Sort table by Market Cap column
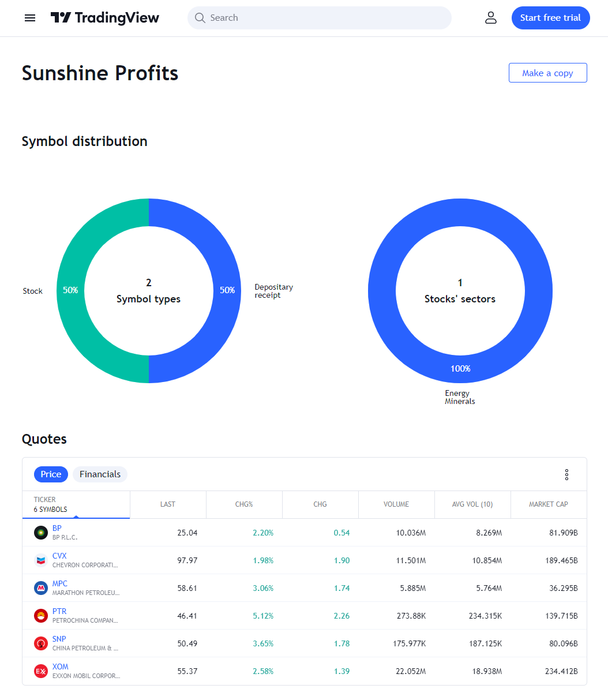This screenshot has height=700, width=608. click(x=549, y=504)
